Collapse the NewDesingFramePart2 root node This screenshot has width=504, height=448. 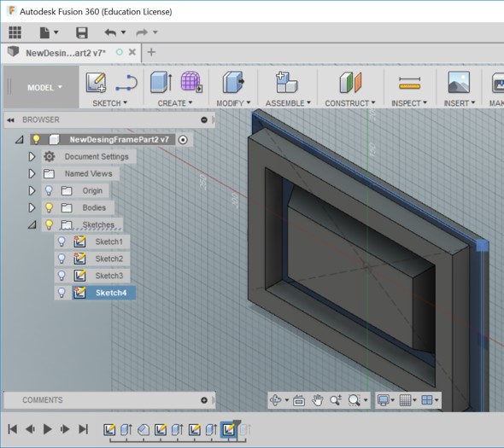coord(20,139)
